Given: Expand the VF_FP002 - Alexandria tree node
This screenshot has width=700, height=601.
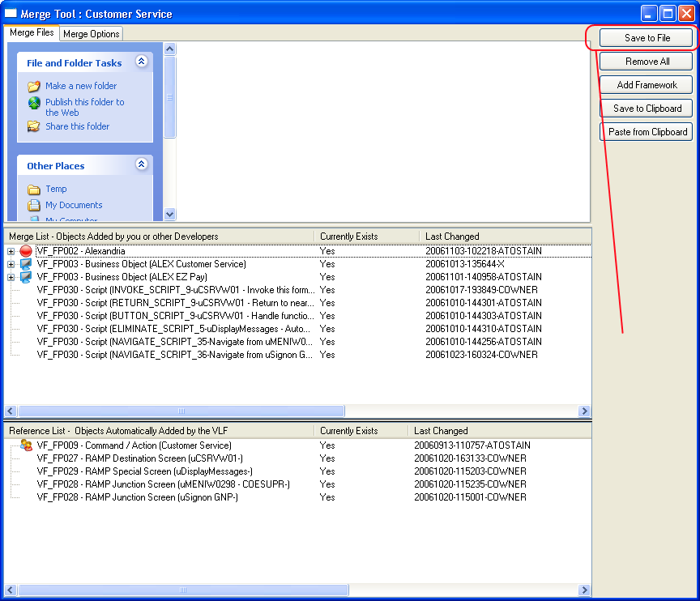Looking at the screenshot, I should coord(11,252).
